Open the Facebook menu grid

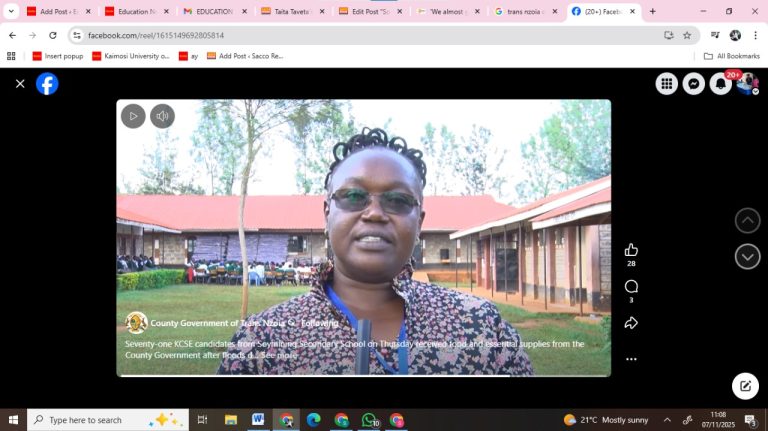pyautogui.click(x=666, y=84)
